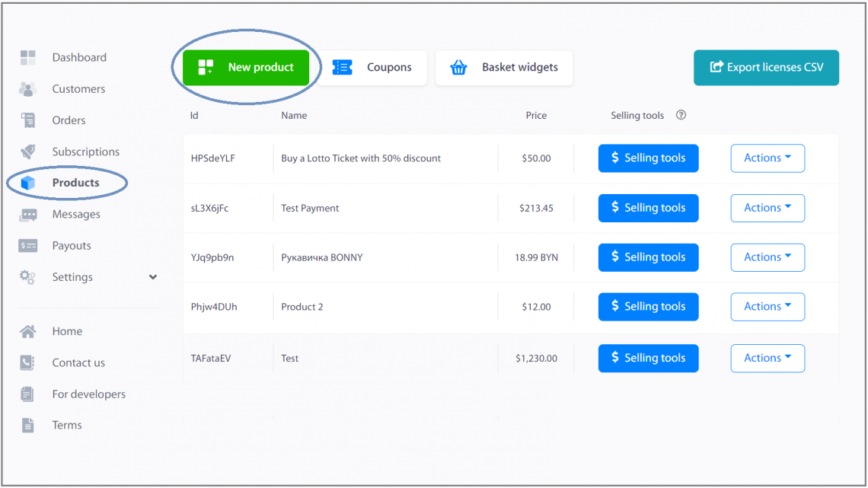868x488 pixels.
Task: Open Actions dropdown for Test Payment
Action: (767, 207)
